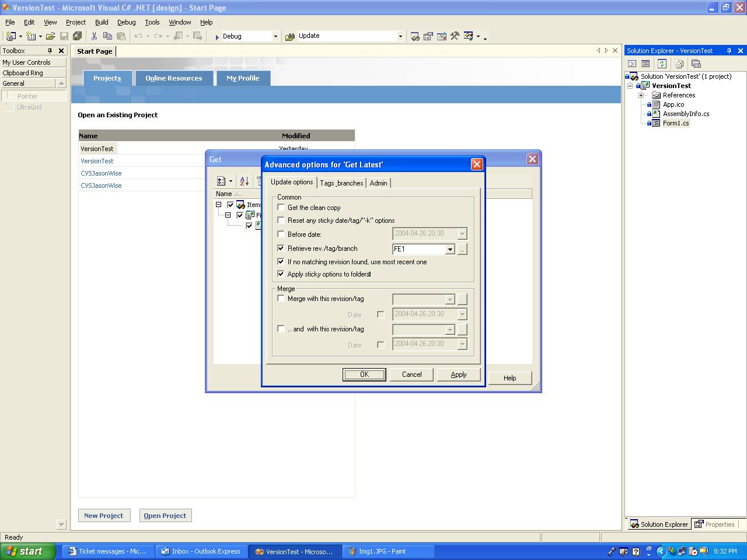Open the CVSJasonWise project link, first entry
This screenshot has height=560, width=747.
[101, 173]
